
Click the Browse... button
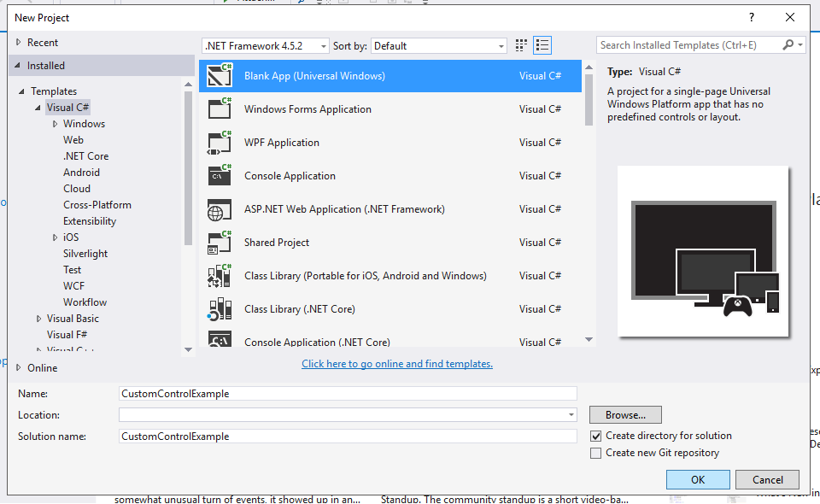(x=625, y=414)
